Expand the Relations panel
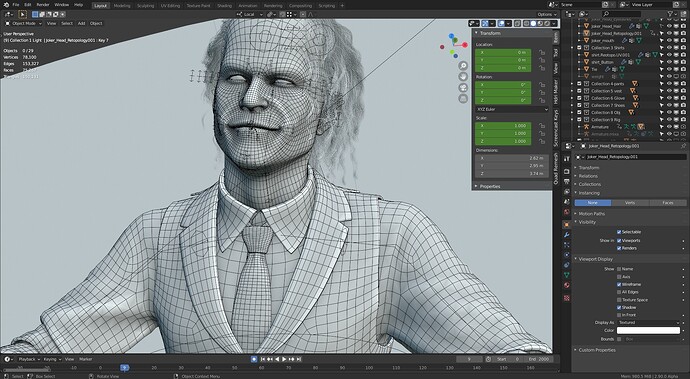690x379 pixels. pos(588,176)
